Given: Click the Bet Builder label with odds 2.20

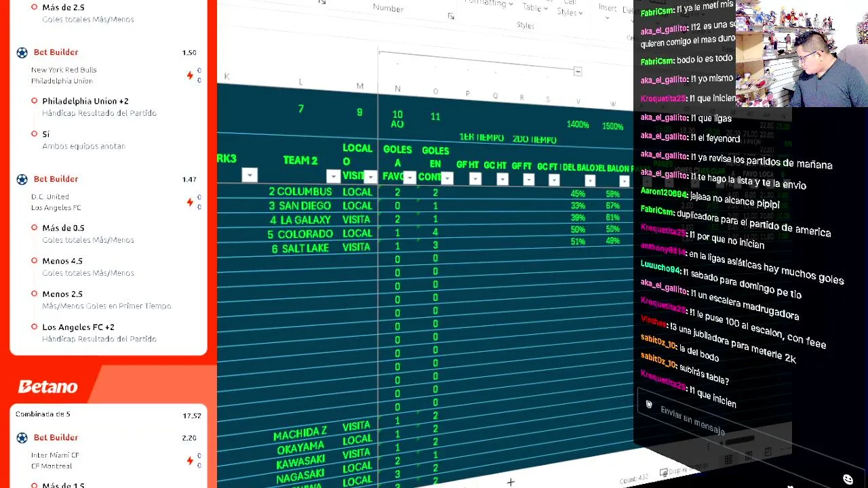Looking at the screenshot, I should tap(56, 438).
